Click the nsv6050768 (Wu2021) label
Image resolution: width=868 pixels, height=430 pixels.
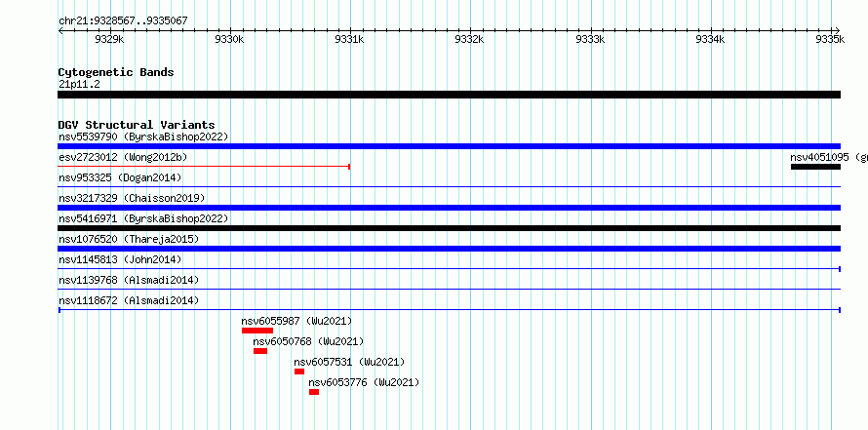(308, 341)
